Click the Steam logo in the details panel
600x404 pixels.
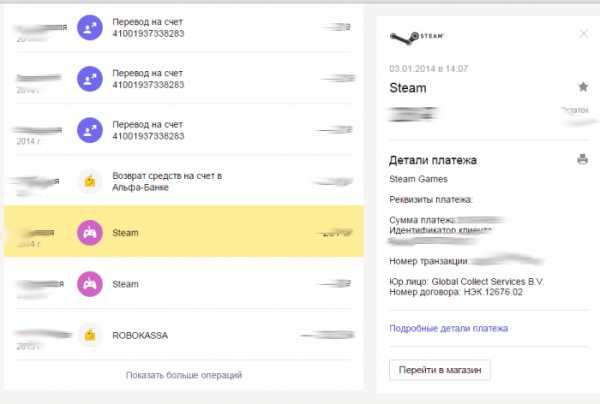416,37
